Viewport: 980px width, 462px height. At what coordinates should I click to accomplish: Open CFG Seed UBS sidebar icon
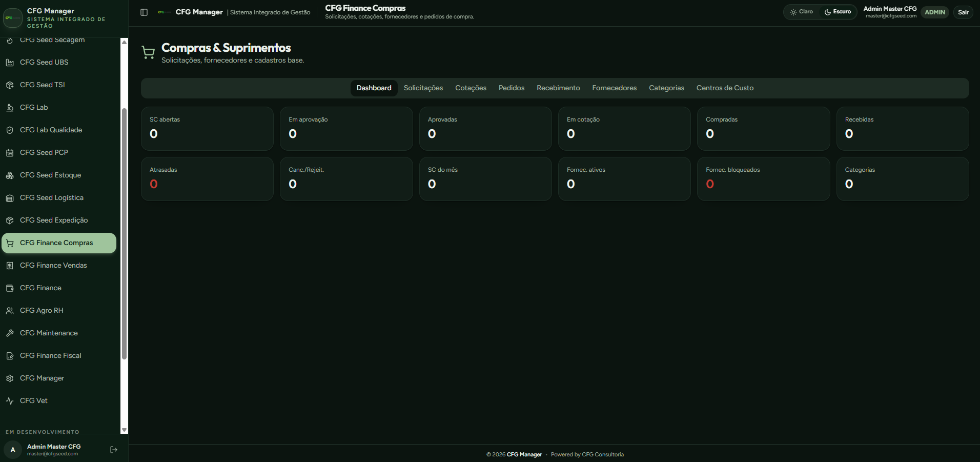pos(10,63)
